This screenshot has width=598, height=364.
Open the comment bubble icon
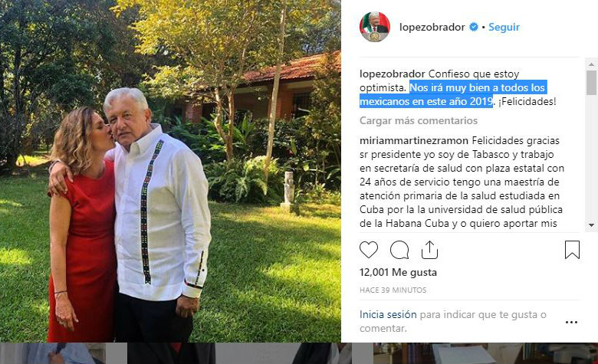pyautogui.click(x=399, y=250)
